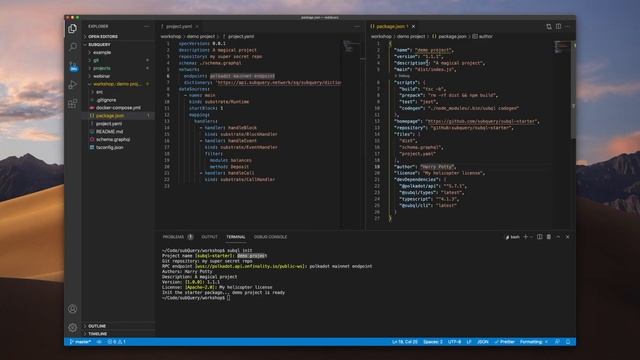Collapse the SUBQUERY workspace section
The height and width of the screenshot is (360, 640).
point(99,44)
